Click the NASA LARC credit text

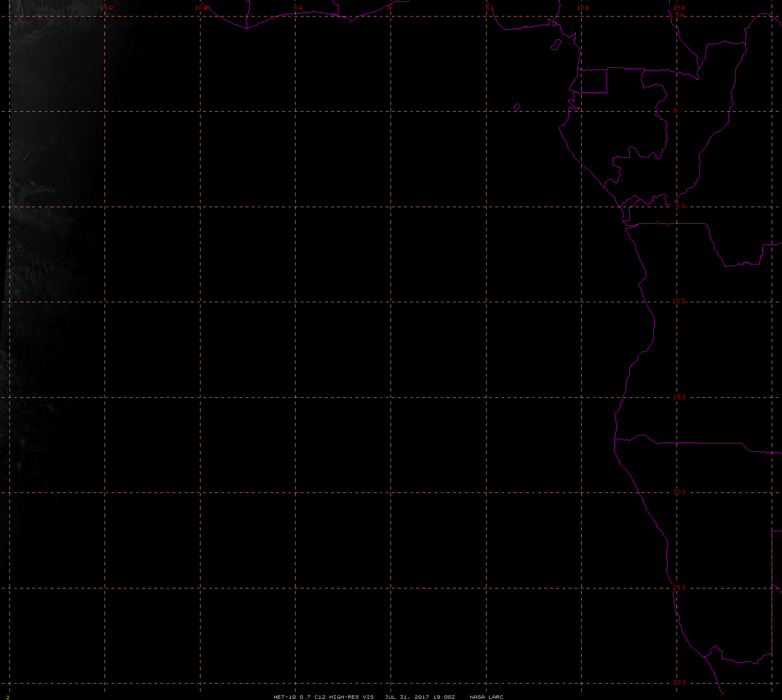tap(486, 697)
